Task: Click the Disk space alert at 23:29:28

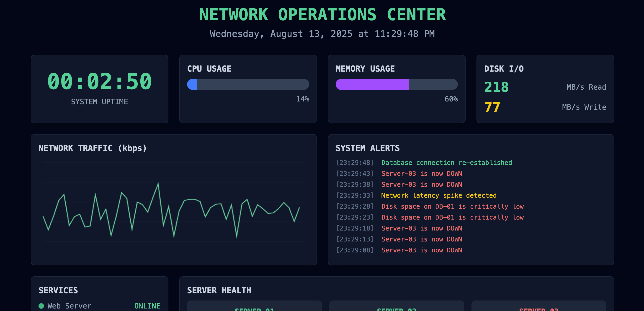Action: point(452,206)
